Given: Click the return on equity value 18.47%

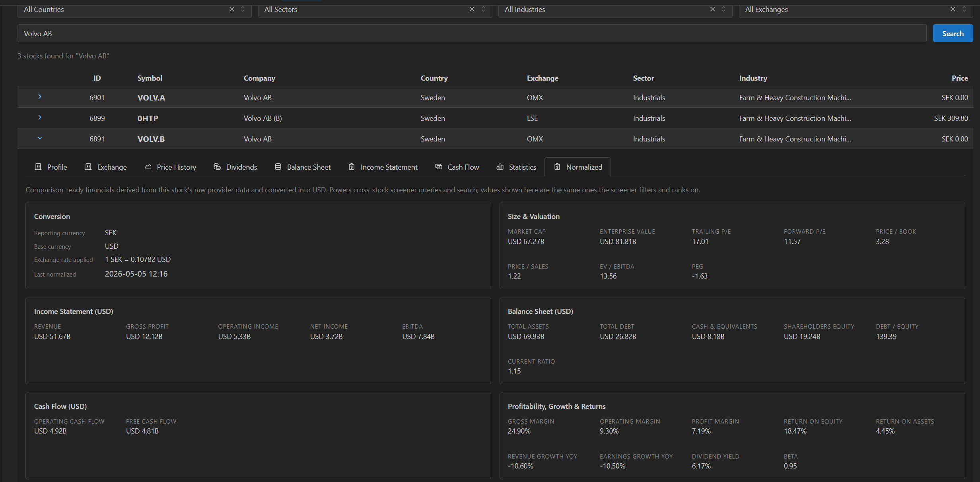Looking at the screenshot, I should point(795,431).
